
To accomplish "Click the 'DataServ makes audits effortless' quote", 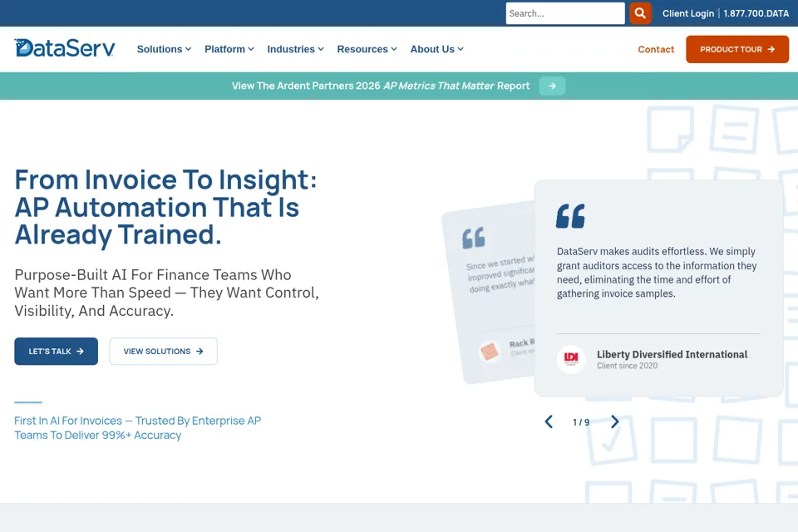I will 657,273.
